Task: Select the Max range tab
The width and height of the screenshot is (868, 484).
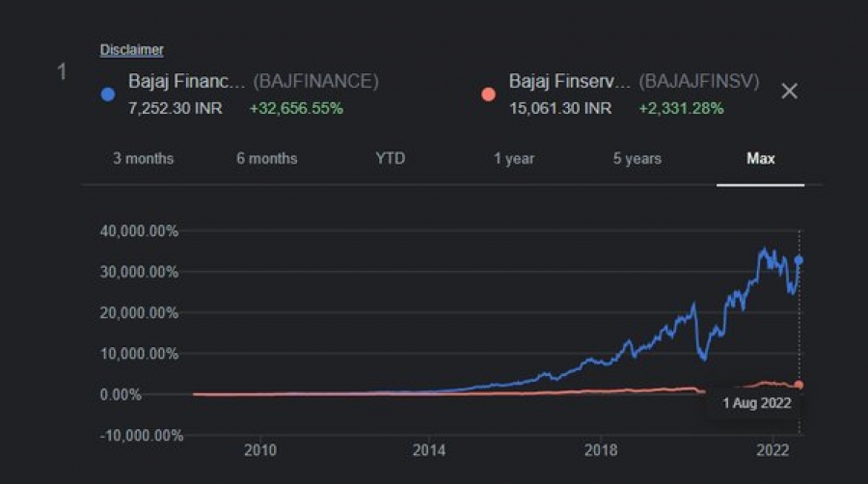Action: click(761, 159)
